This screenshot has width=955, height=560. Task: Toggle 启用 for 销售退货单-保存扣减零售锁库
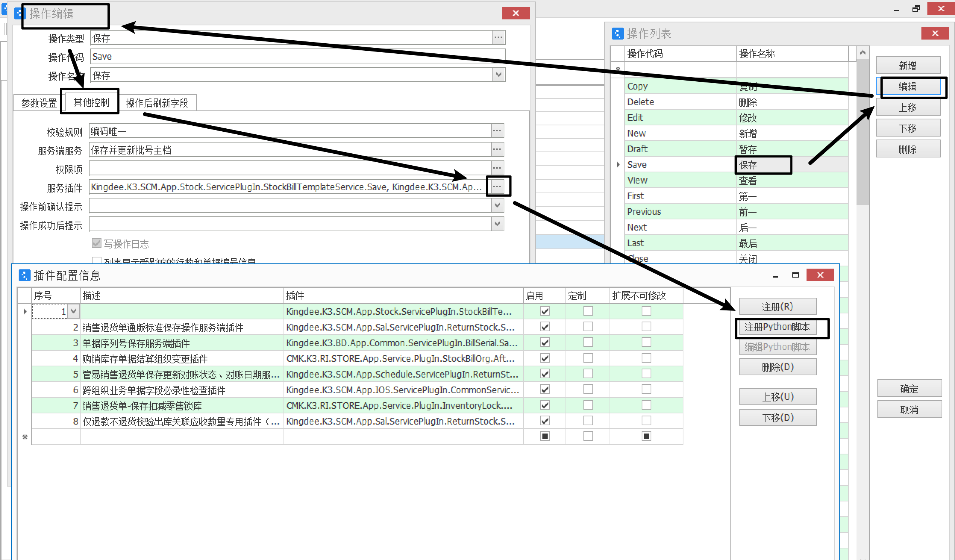pyautogui.click(x=545, y=405)
